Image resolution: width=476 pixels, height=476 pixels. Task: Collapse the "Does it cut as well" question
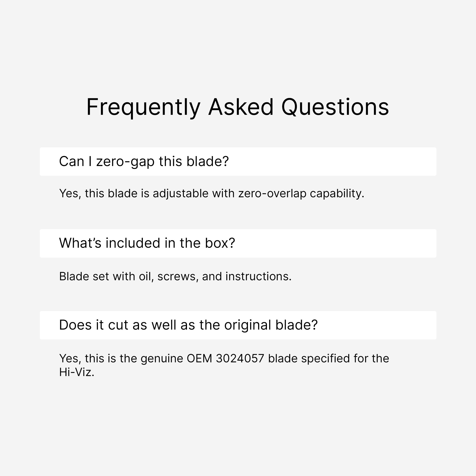click(x=238, y=325)
